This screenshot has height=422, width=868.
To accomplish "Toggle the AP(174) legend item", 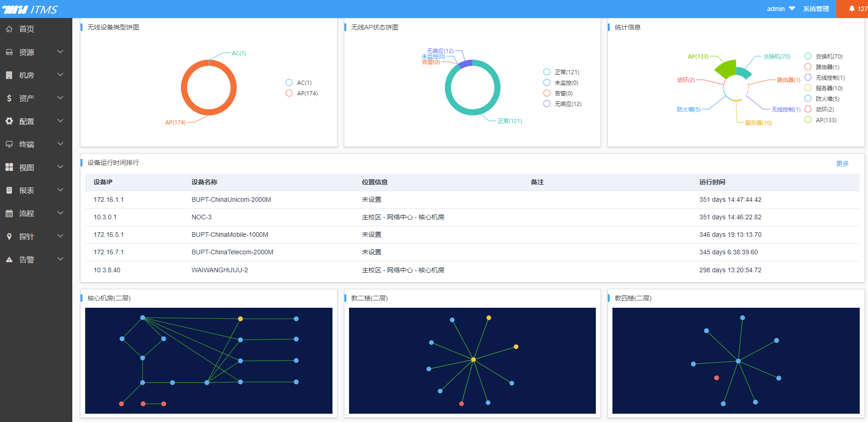I will click(x=302, y=93).
